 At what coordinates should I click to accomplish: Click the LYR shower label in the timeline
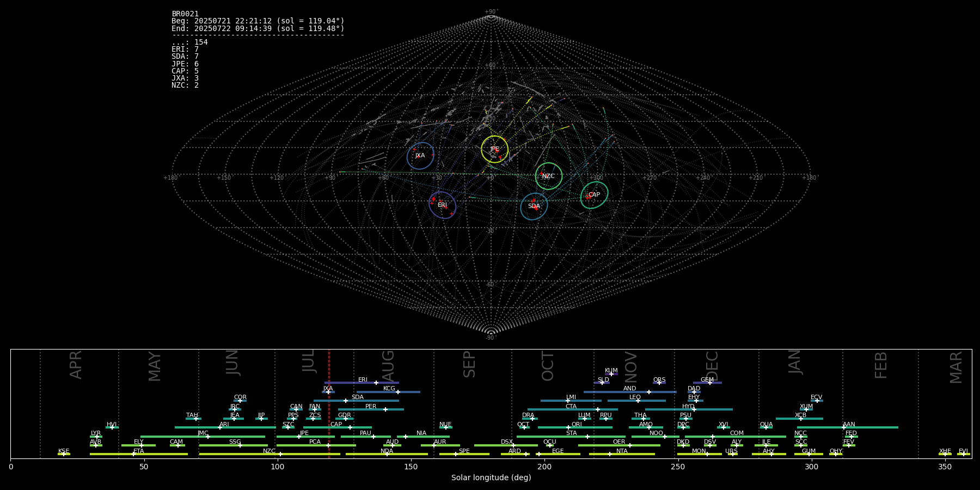tap(96, 433)
